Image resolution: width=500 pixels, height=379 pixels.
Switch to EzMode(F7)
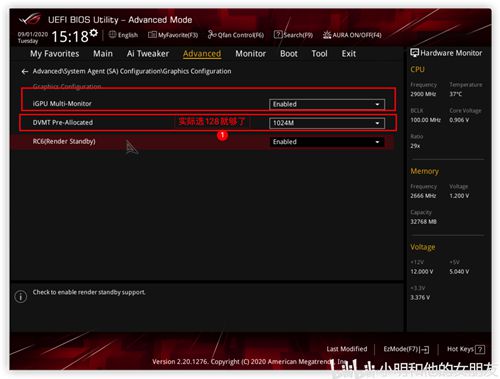click(406, 349)
